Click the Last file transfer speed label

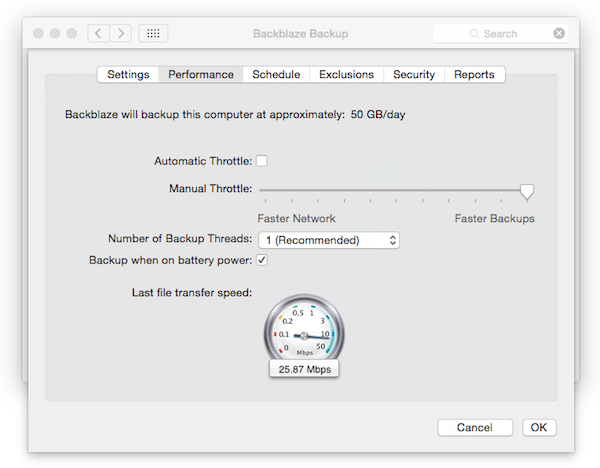192,293
